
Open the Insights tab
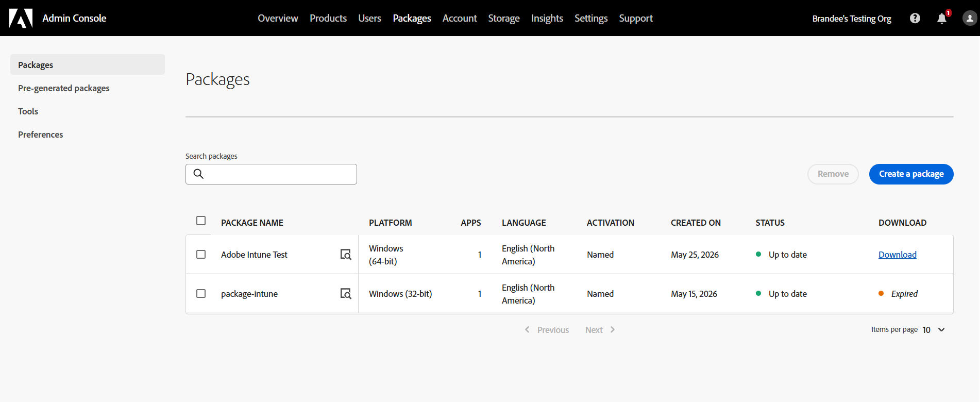(x=547, y=18)
